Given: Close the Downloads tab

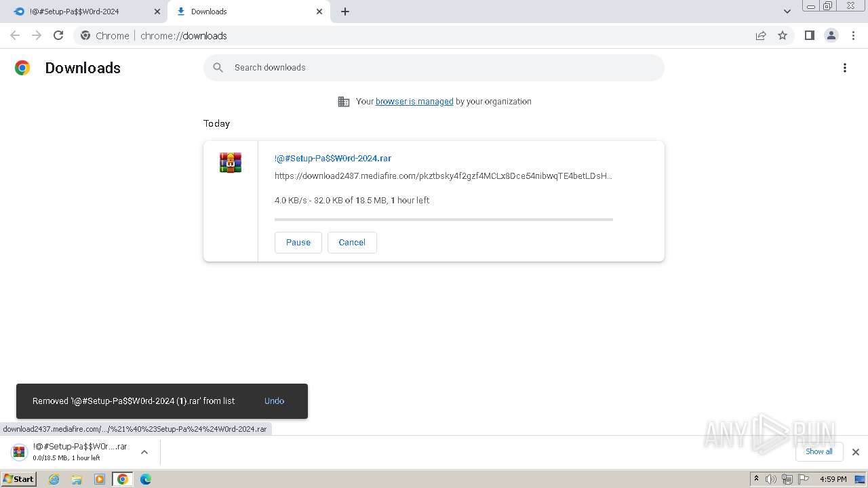Looking at the screenshot, I should coord(319,12).
